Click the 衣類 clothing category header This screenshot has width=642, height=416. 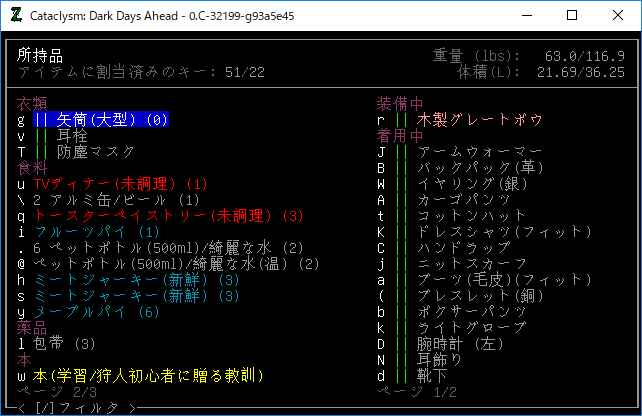31,104
